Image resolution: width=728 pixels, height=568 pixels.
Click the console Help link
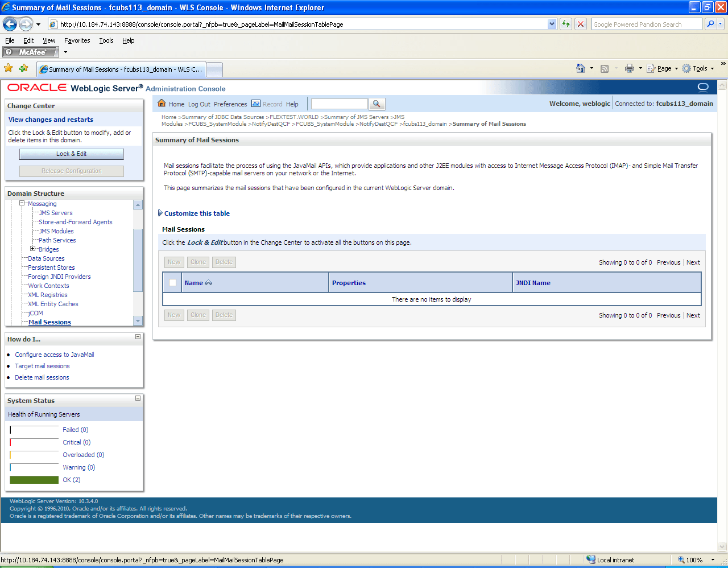292,104
